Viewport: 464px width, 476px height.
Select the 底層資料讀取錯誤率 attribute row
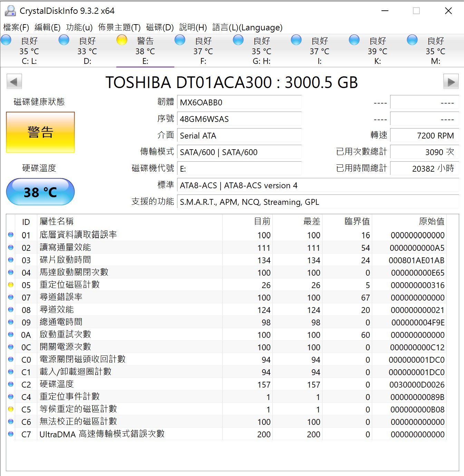(226, 235)
